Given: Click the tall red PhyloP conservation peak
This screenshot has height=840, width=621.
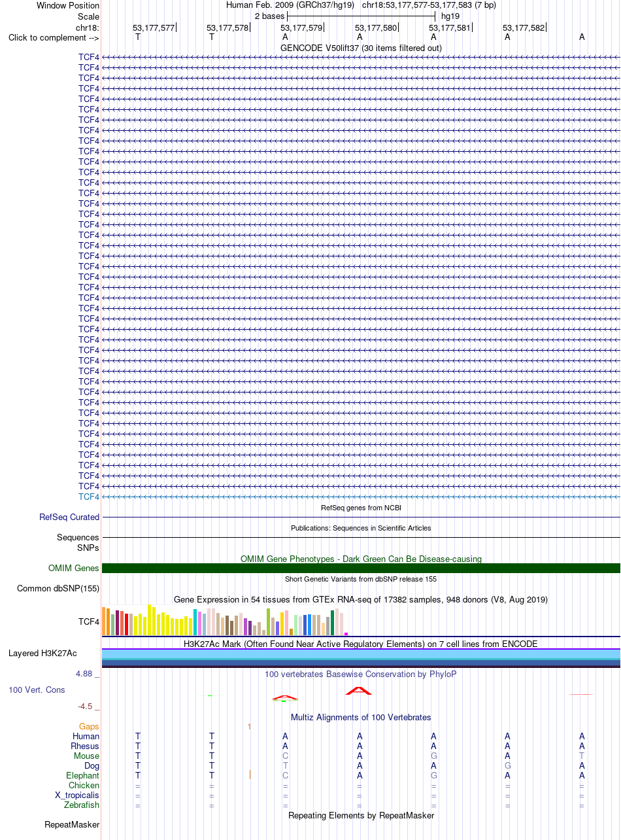Looking at the screenshot, I should [x=359, y=690].
